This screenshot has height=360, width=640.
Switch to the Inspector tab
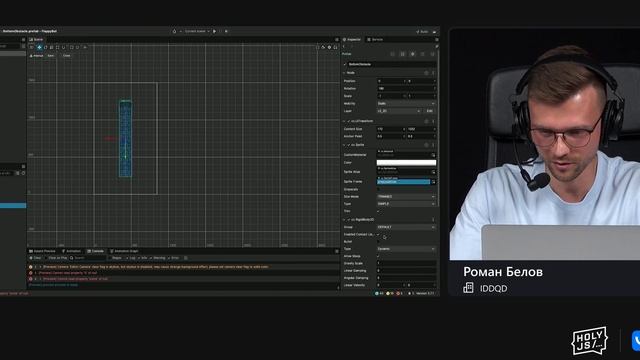[352, 40]
